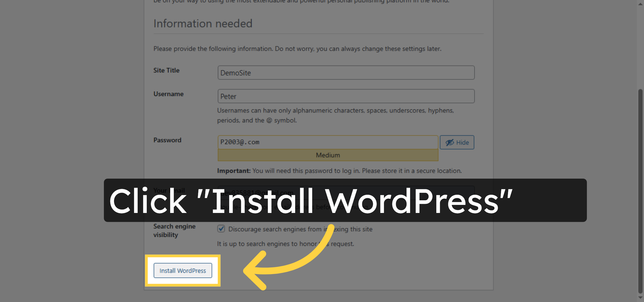Click the "Install WordPress" button

(x=183, y=271)
